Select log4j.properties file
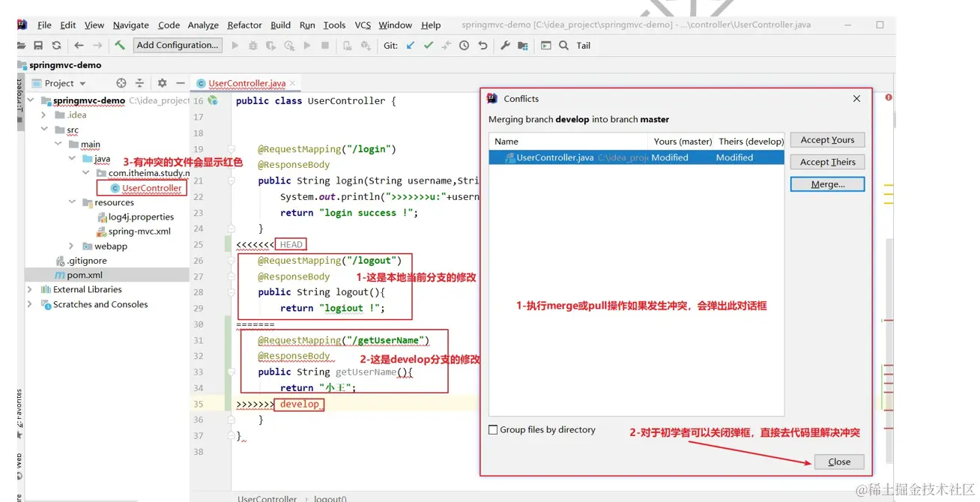Screen dimensions: 980x502 pos(141,217)
